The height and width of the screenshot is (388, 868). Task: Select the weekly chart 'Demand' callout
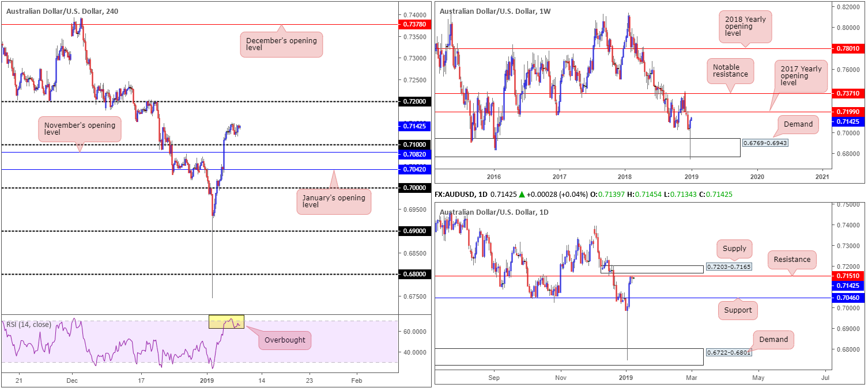798,124
